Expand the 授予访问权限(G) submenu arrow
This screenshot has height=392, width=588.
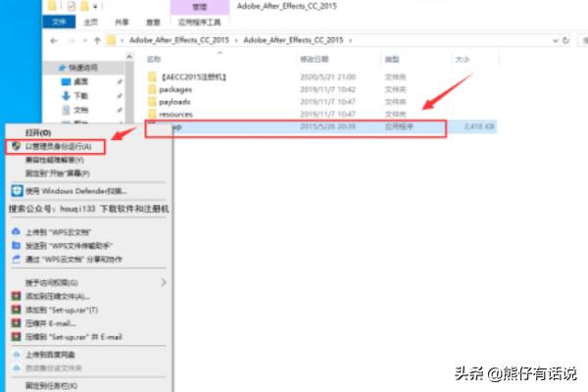pos(164,282)
